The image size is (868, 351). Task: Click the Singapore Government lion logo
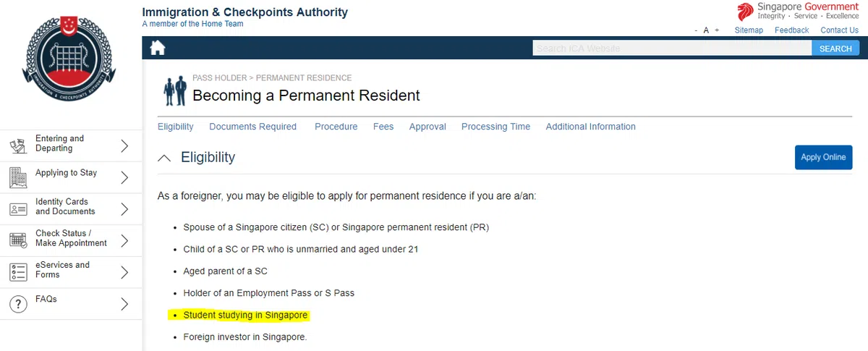point(745,12)
